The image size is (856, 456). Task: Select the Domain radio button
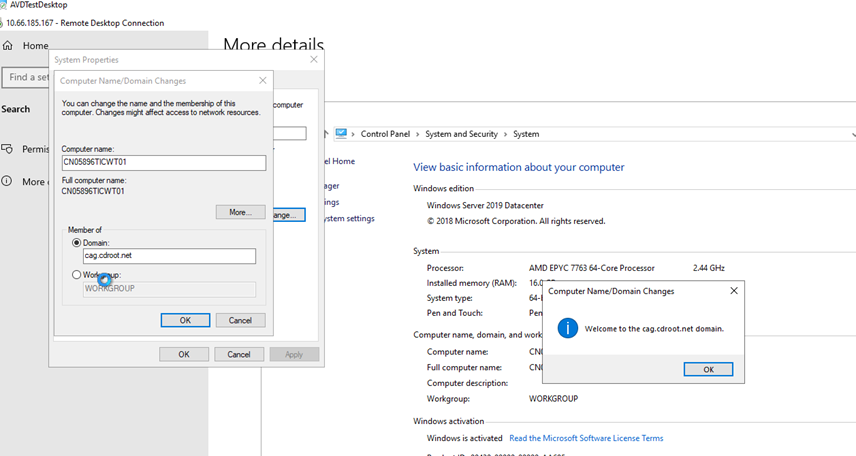point(76,242)
